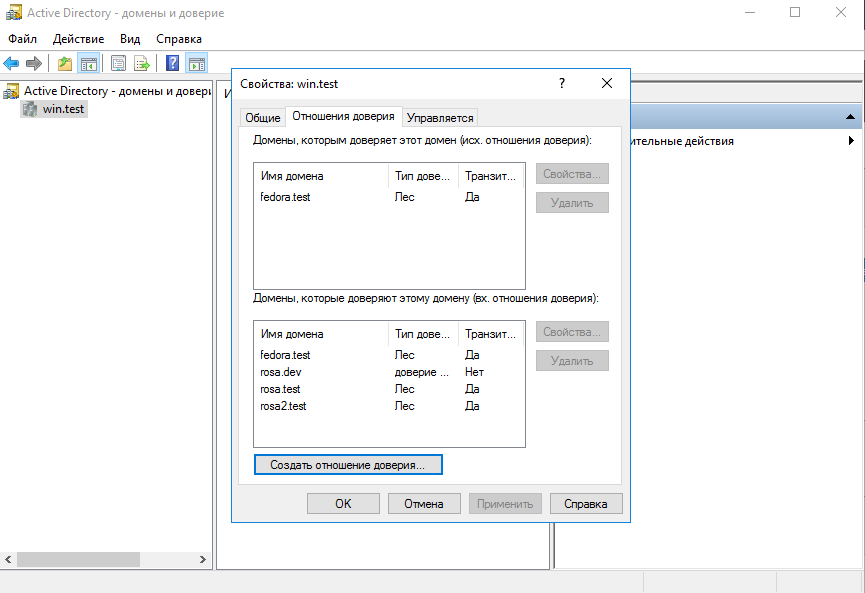Open the Действие menu
The image size is (865, 593).
[x=78, y=38]
